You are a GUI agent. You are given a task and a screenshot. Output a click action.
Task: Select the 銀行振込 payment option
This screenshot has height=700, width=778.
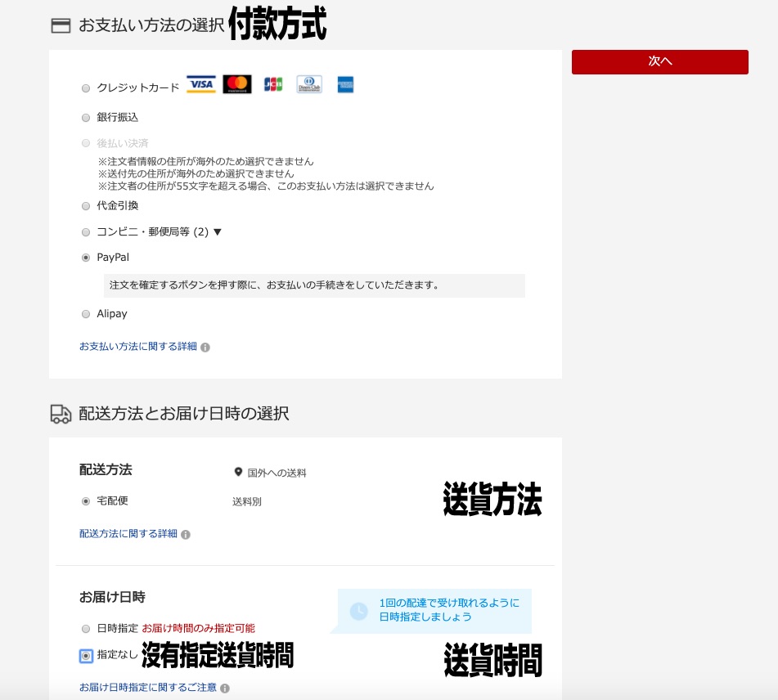point(86,118)
